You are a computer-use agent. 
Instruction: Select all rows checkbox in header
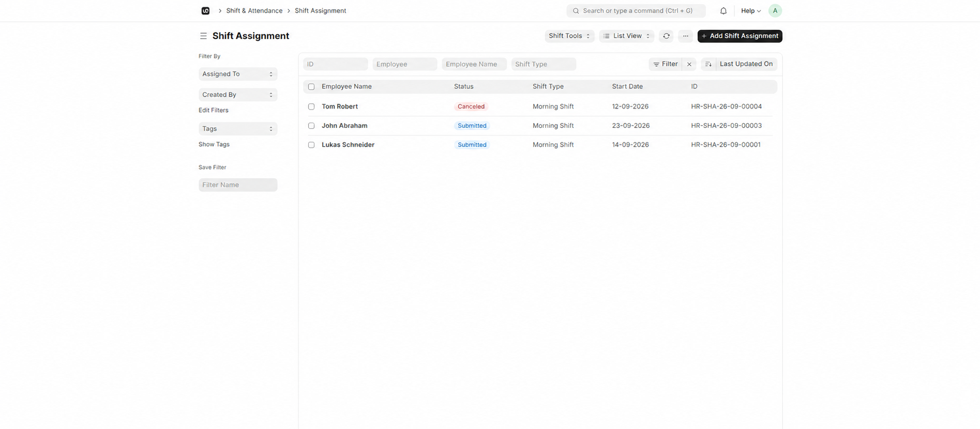(x=311, y=87)
